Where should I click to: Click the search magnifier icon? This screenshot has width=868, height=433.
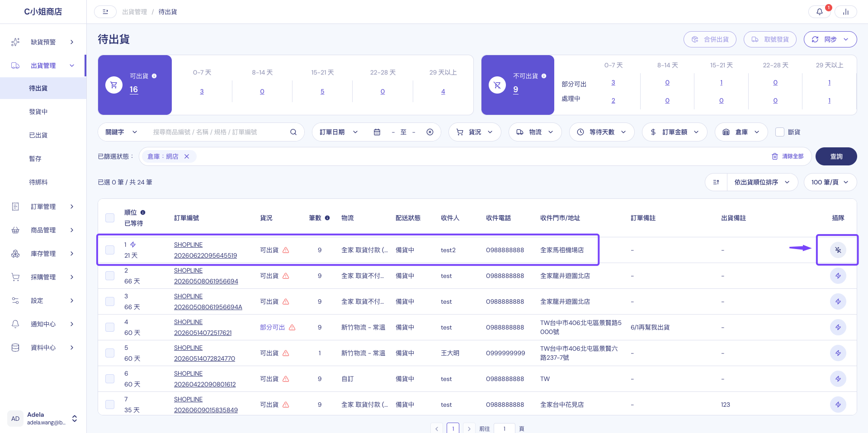(293, 132)
